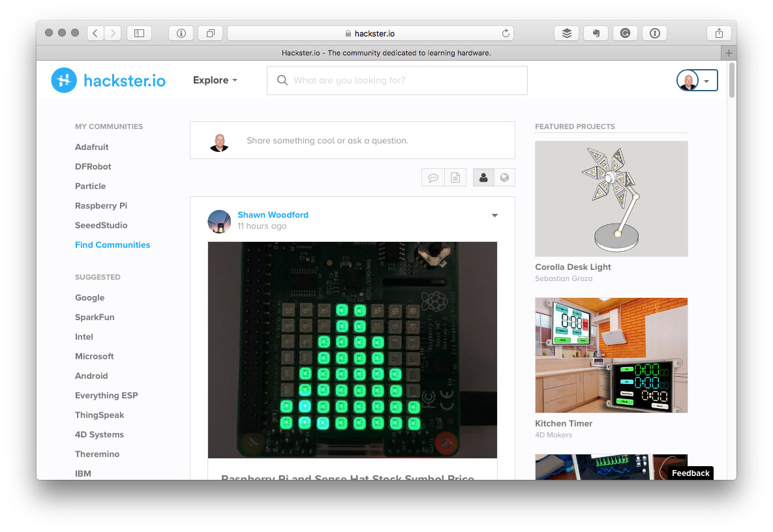The width and height of the screenshot is (773, 532).
Task: Click the hackster.io logo icon
Action: (x=64, y=80)
